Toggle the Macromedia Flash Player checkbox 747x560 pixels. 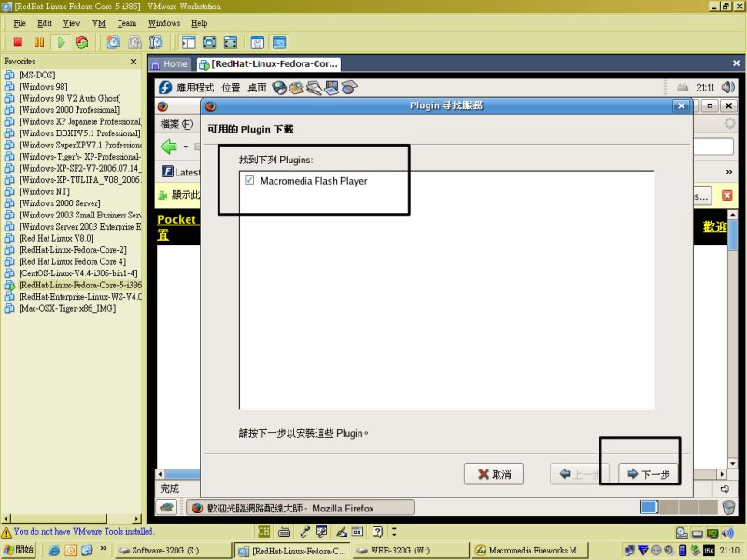(x=249, y=180)
